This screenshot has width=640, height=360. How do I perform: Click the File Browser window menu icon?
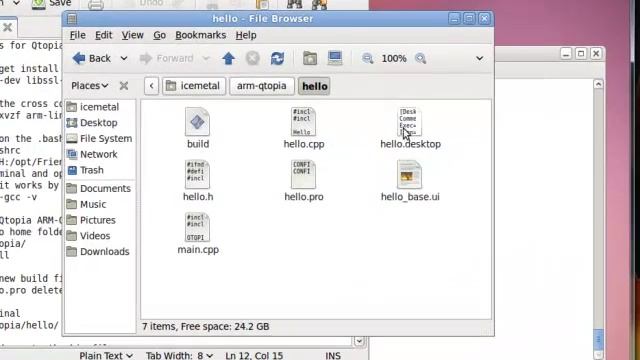(x=72, y=19)
